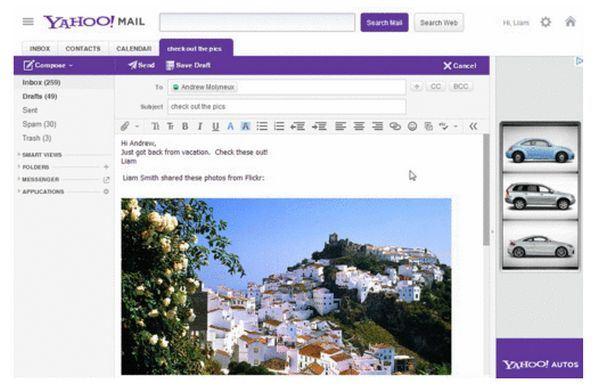Screen dimensions: 599x392
Task: Click the Send button
Action: tap(141, 65)
